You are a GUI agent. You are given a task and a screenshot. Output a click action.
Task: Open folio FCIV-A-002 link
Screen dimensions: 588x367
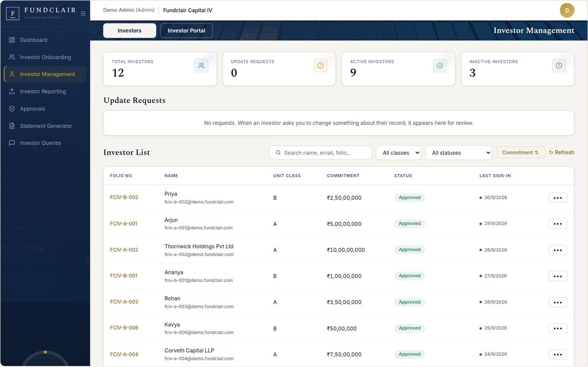coord(124,249)
